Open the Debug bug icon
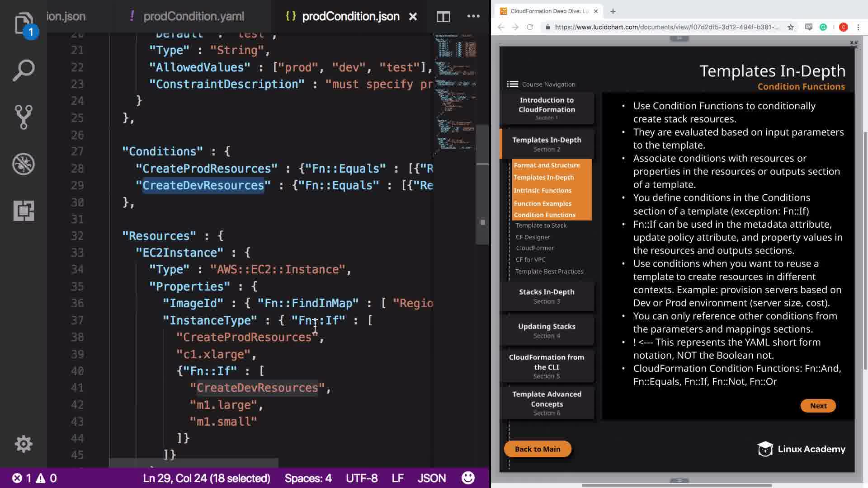 click(x=24, y=164)
